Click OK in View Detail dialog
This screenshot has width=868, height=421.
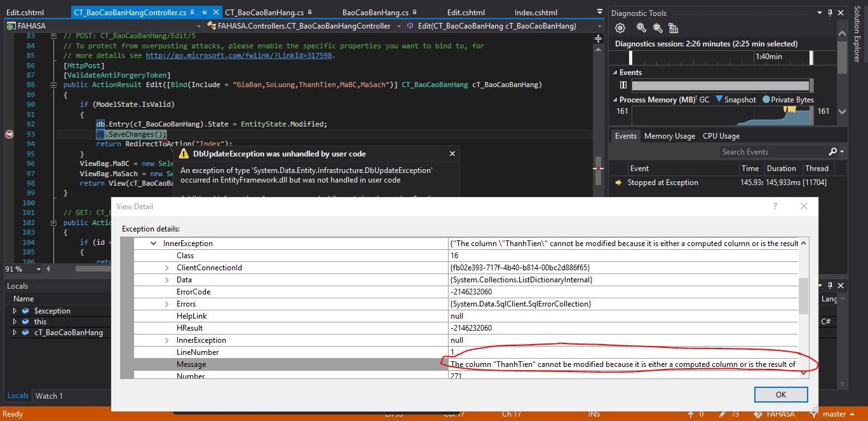coord(780,395)
